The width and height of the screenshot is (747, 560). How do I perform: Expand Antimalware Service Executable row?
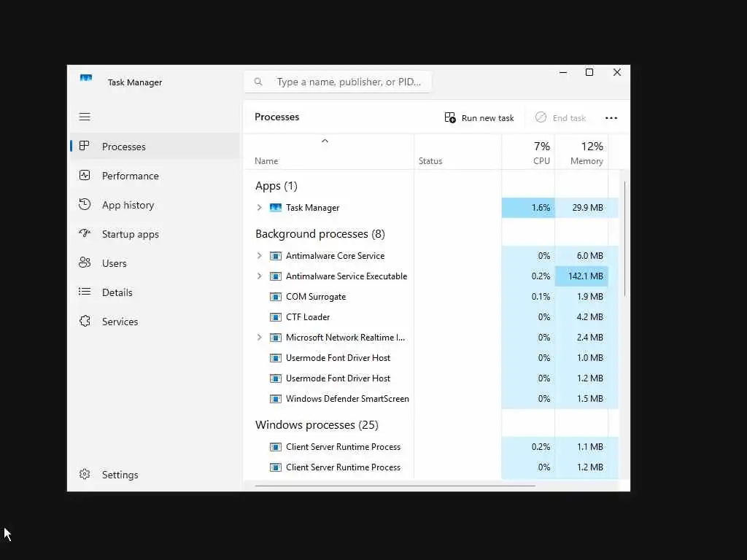(259, 276)
